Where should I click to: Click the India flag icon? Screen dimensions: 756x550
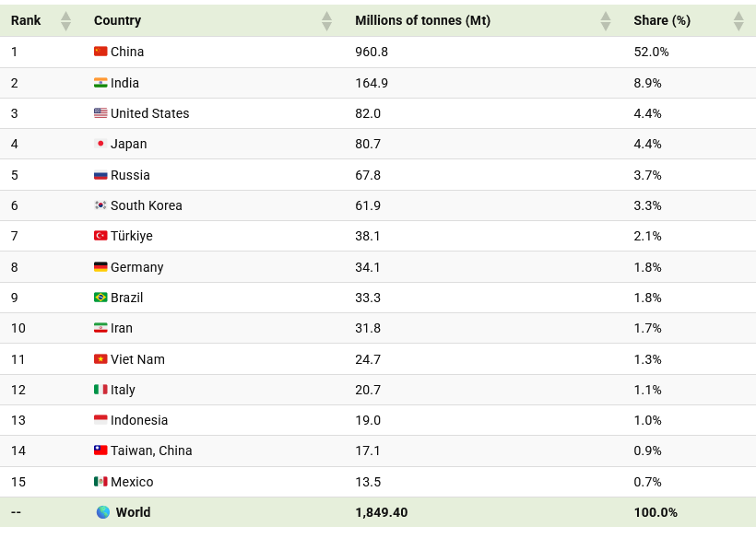point(100,83)
